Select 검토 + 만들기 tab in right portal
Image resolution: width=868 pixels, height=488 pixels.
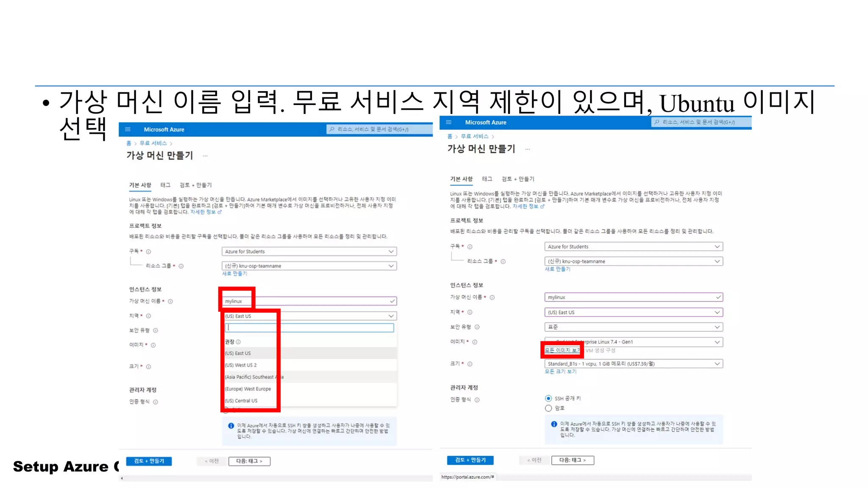518,179
